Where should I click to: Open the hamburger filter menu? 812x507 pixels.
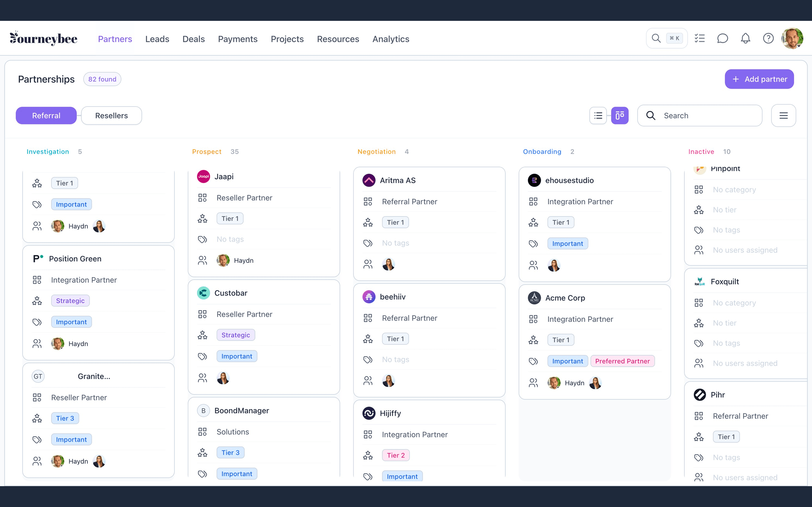point(783,116)
